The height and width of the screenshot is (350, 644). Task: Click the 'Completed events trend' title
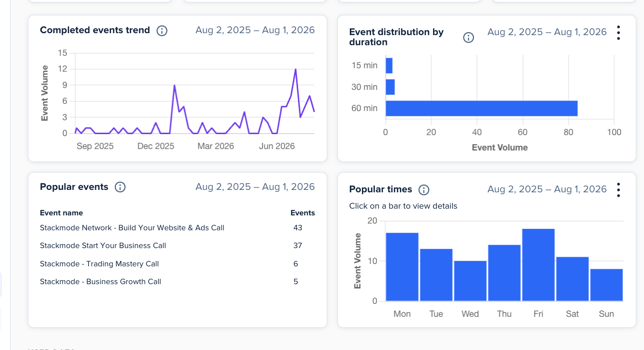pyautogui.click(x=95, y=30)
